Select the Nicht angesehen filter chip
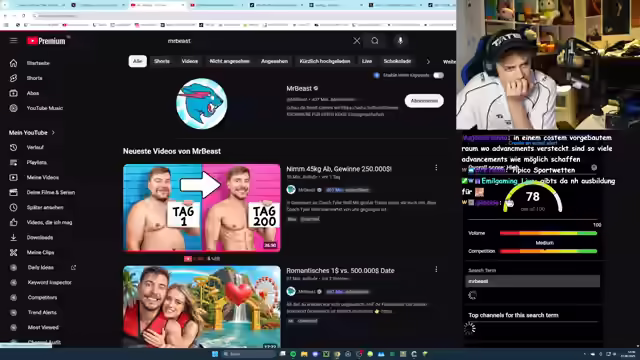 point(229,61)
